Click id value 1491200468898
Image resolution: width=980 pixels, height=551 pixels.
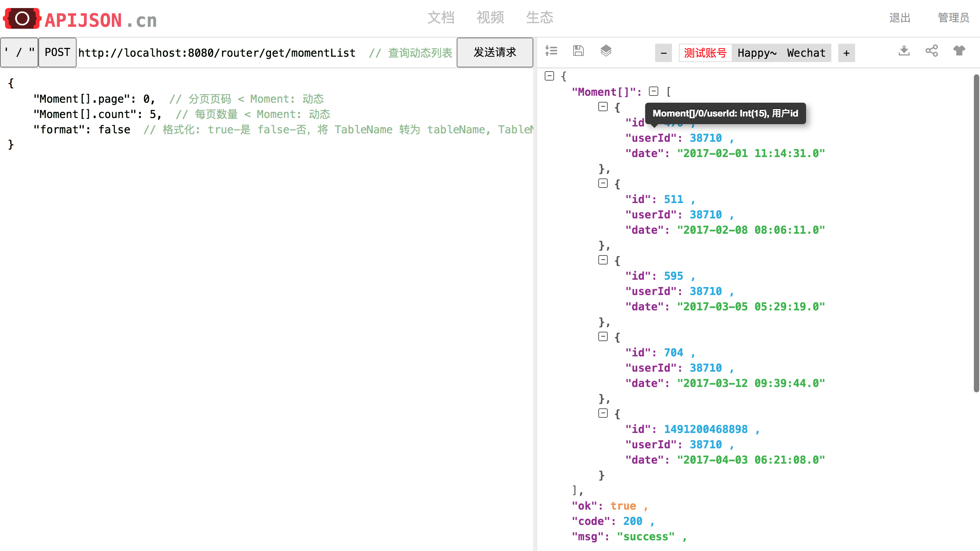click(x=706, y=429)
